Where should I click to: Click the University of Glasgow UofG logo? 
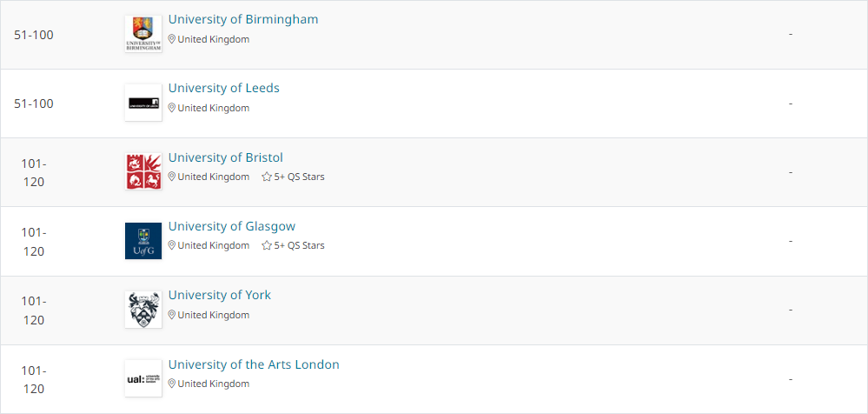click(143, 241)
